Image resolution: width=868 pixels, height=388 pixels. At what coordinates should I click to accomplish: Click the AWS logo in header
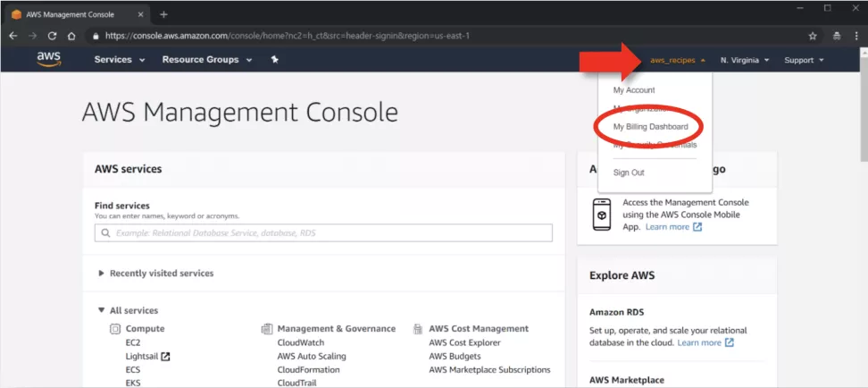[49, 59]
